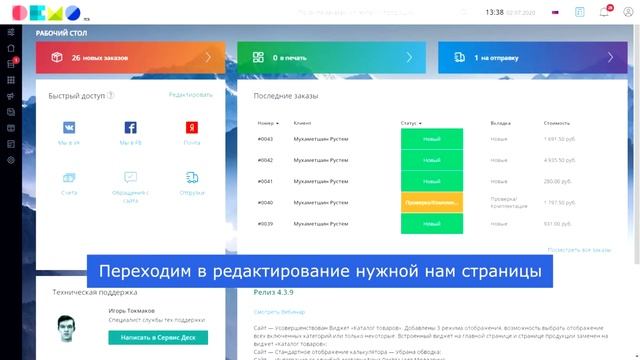This screenshot has height=360, width=640.
Task: Open order #0040
Action: pyautogui.click(x=265, y=202)
